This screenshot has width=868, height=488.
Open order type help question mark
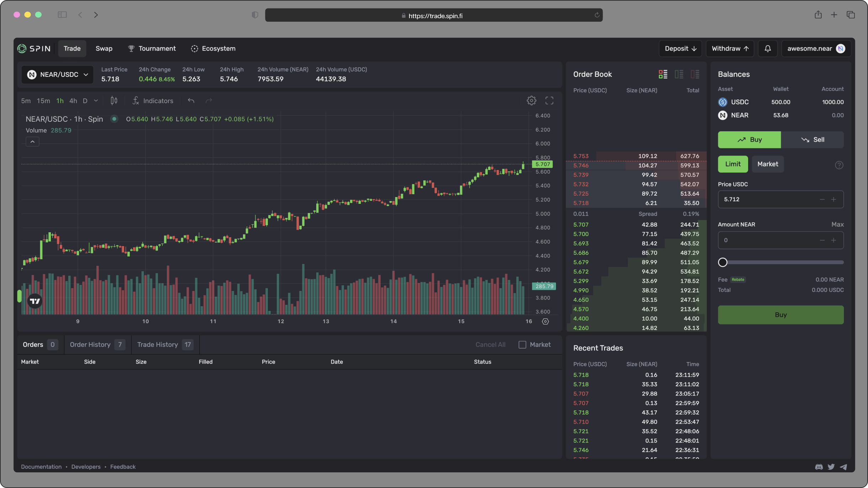coord(839,165)
